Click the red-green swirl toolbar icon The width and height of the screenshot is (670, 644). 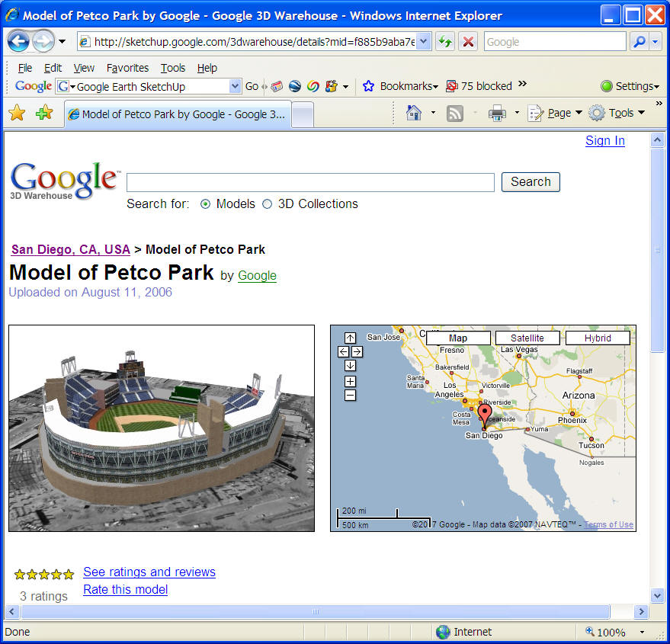[x=313, y=86]
